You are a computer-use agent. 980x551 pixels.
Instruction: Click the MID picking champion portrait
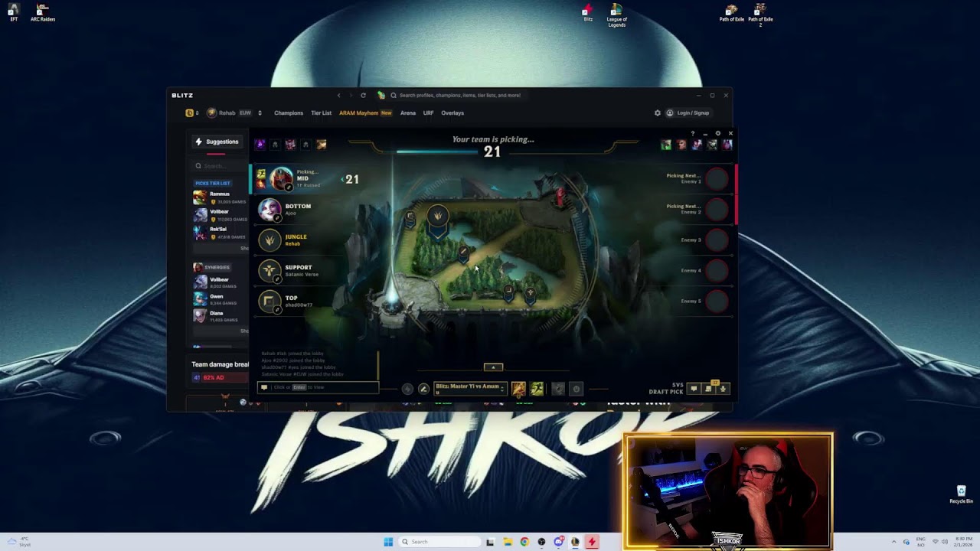pyautogui.click(x=281, y=179)
